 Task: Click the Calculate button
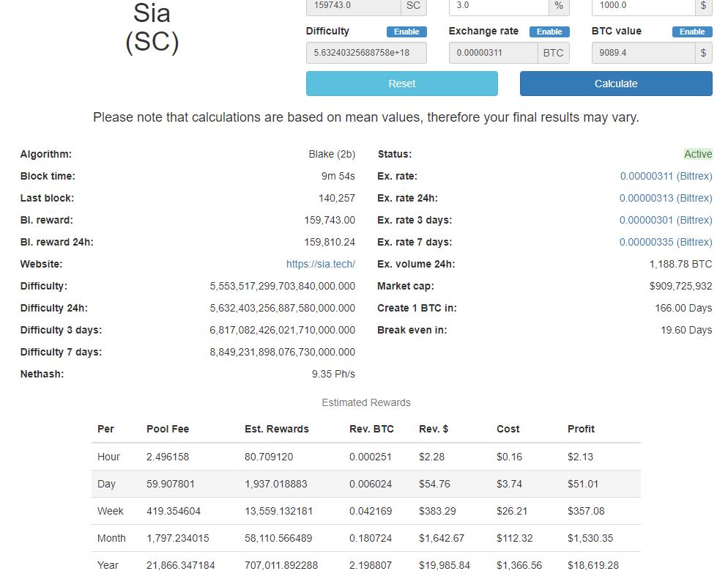[616, 84]
